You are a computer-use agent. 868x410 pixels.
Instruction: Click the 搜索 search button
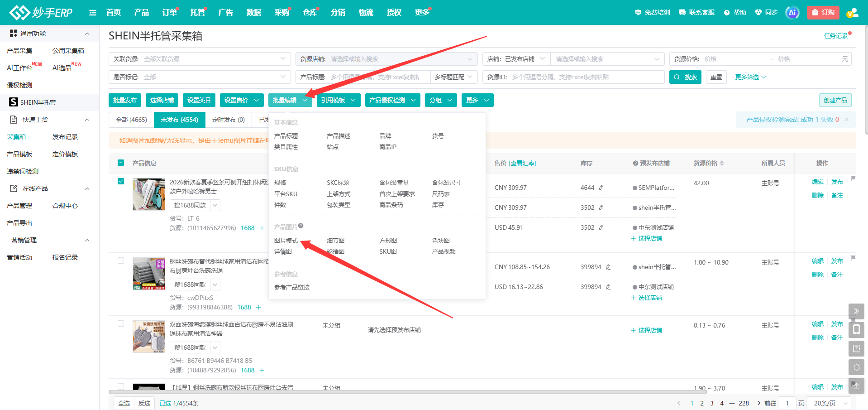point(685,77)
